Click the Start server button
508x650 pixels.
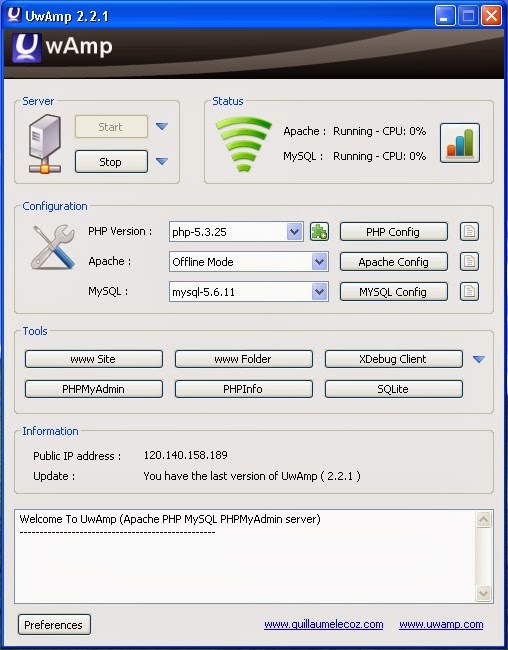(x=111, y=126)
